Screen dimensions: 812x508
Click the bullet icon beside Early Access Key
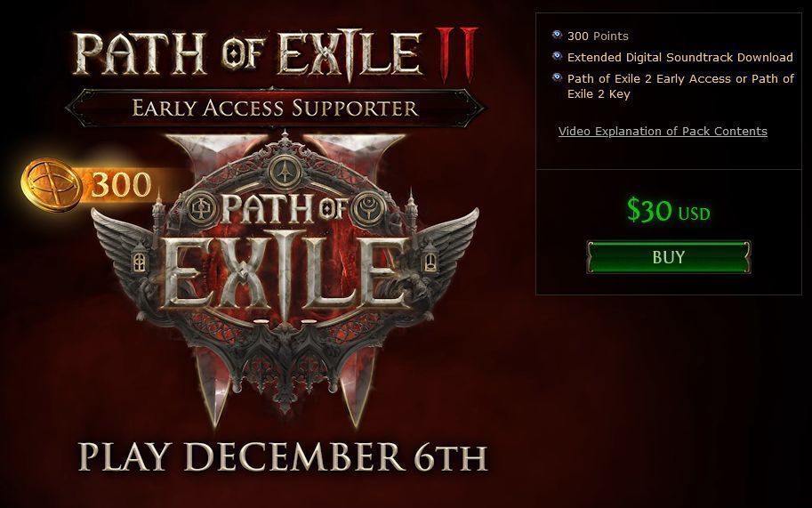coord(557,77)
